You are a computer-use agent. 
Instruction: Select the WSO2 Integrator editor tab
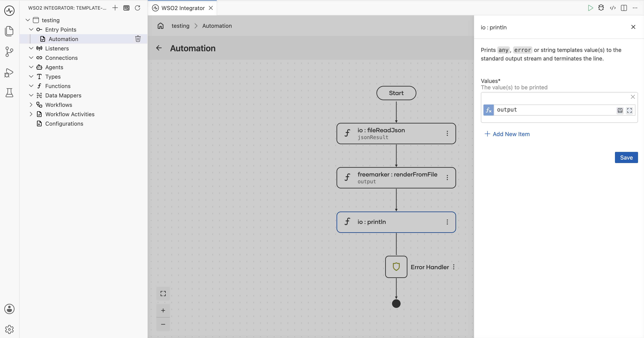click(x=183, y=8)
